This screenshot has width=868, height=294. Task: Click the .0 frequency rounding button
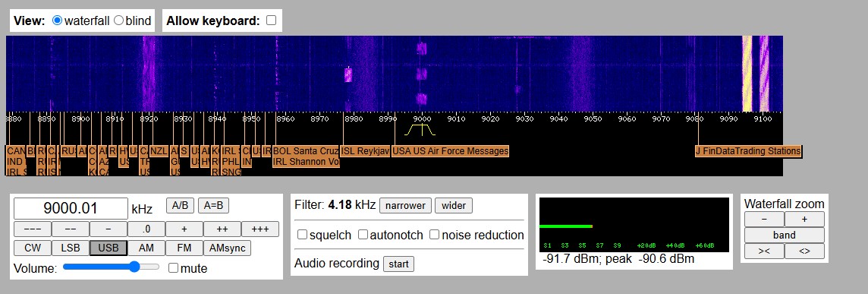(x=146, y=229)
